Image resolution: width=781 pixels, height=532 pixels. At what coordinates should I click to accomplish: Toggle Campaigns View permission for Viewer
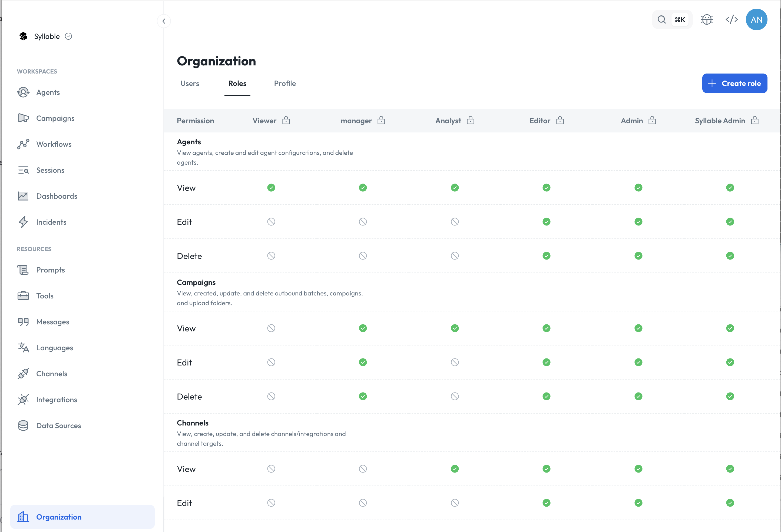pyautogui.click(x=271, y=328)
